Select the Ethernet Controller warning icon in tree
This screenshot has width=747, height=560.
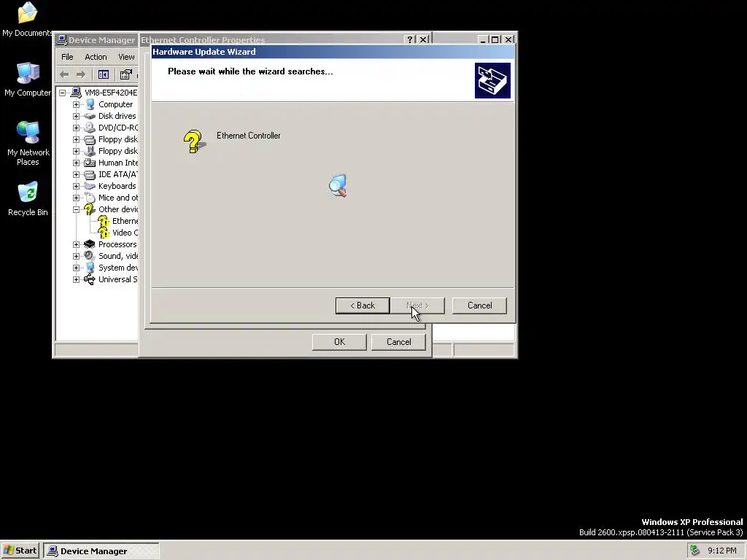click(x=104, y=221)
